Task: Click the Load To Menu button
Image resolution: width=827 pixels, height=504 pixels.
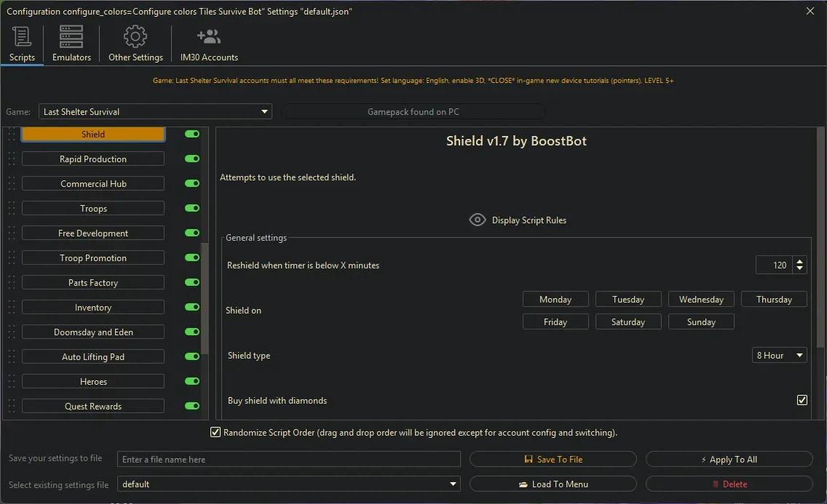Action: (553, 484)
